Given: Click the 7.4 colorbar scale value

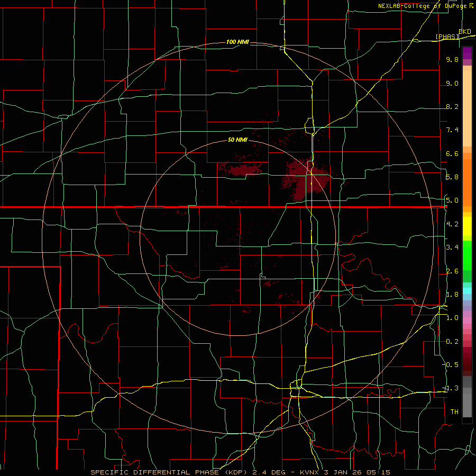Looking at the screenshot, I should tap(452, 130).
